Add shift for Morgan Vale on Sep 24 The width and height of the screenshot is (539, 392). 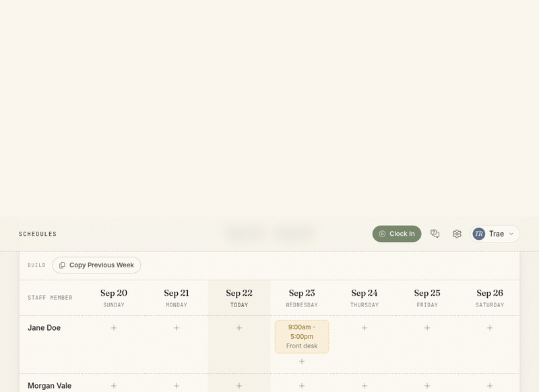tap(364, 386)
